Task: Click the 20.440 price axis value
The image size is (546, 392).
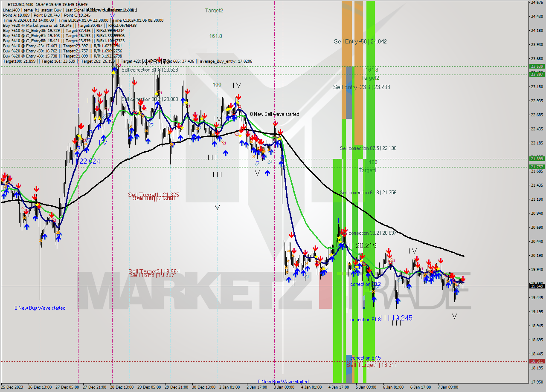Action: pyautogui.click(x=537, y=241)
